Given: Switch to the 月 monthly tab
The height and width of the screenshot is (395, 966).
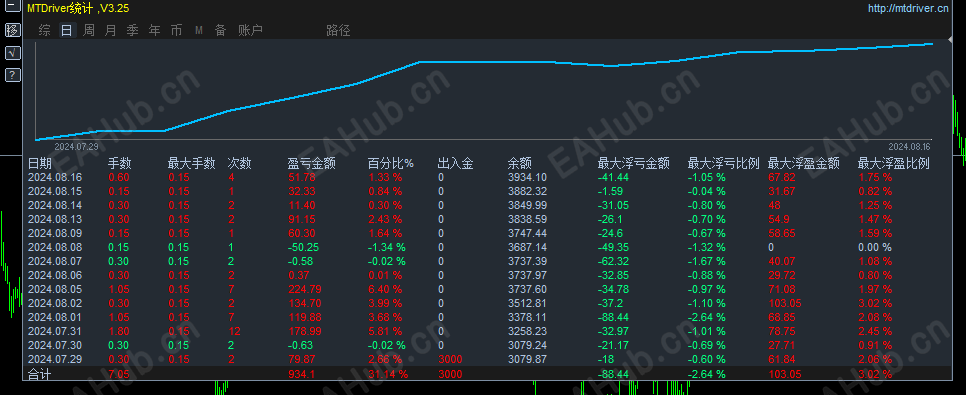Looking at the screenshot, I should tap(110, 30).
